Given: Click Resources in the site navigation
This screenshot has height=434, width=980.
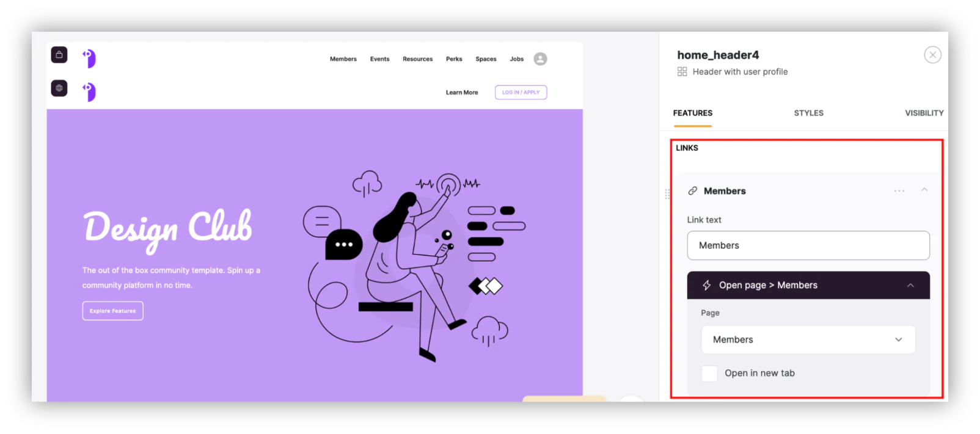Looking at the screenshot, I should [x=418, y=59].
